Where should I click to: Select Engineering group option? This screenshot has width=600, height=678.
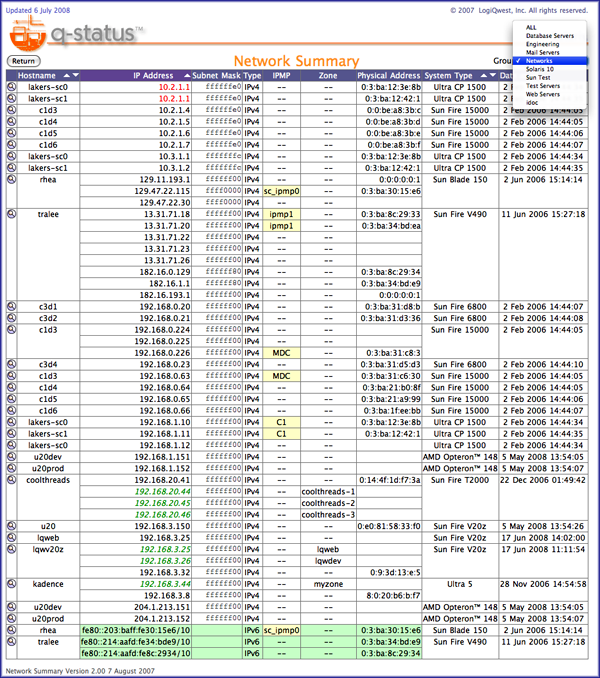tap(550, 44)
